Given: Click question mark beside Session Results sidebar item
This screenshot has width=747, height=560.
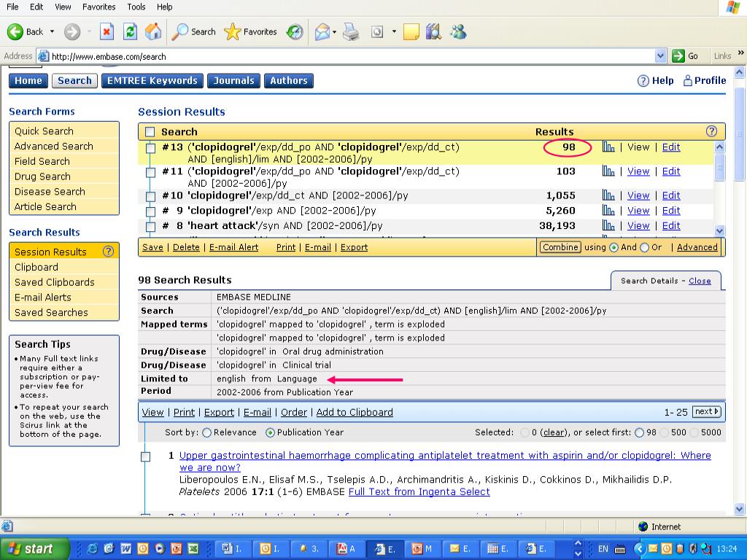Looking at the screenshot, I should [x=109, y=252].
